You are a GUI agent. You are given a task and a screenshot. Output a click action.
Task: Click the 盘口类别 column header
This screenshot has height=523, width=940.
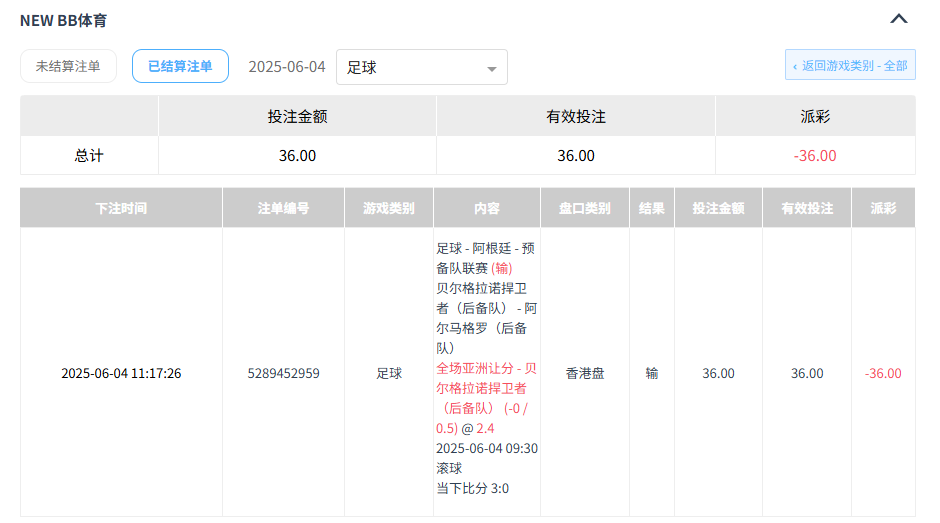[x=584, y=208]
